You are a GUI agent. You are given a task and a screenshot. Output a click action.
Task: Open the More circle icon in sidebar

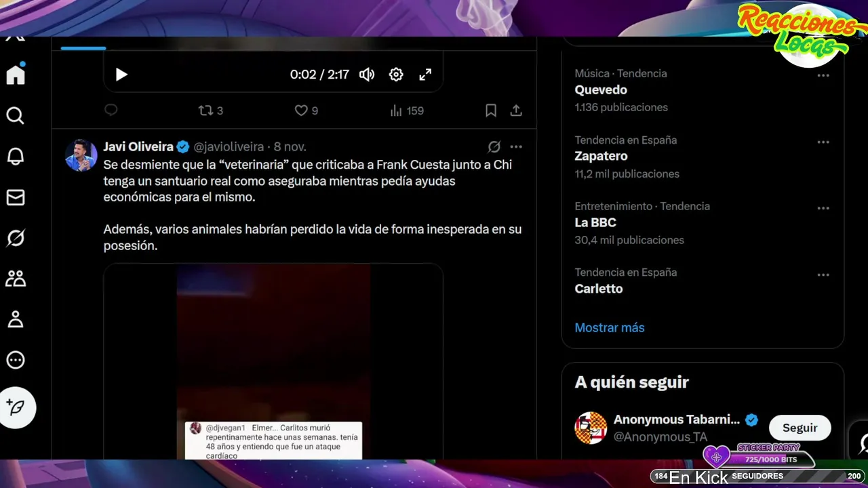tap(16, 360)
